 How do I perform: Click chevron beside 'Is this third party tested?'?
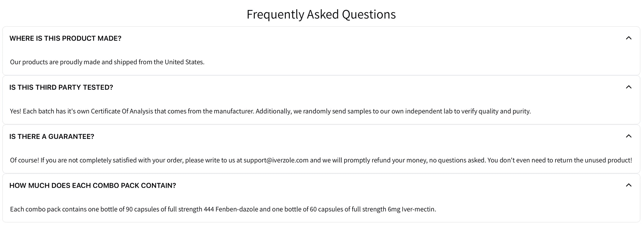click(628, 87)
